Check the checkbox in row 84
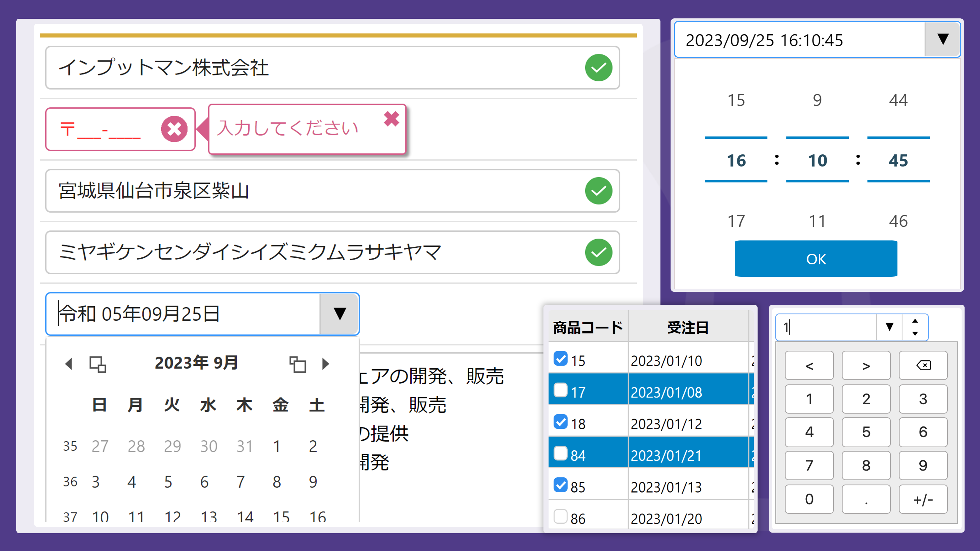Viewport: 980px width, 551px height. pos(560,453)
